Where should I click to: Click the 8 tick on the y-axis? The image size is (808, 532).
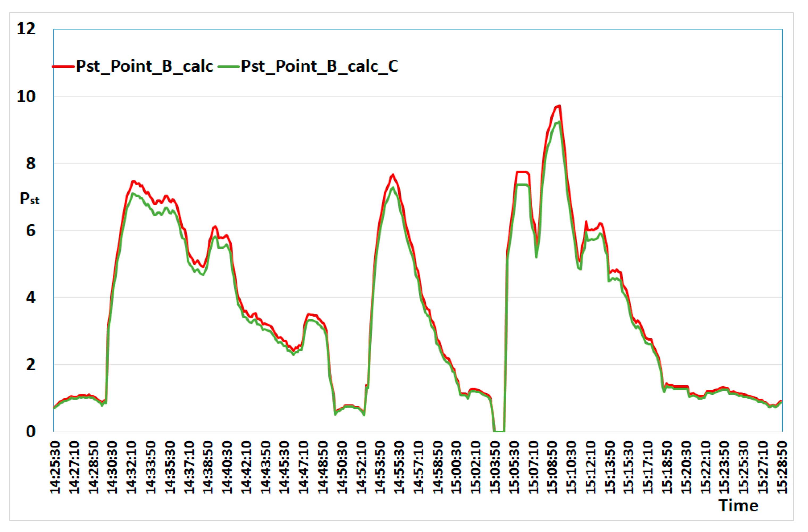[31, 163]
